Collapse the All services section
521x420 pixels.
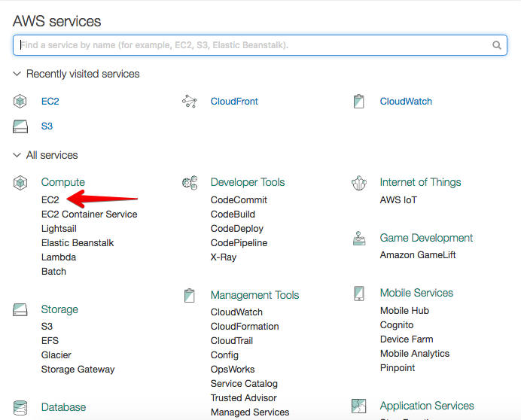[17, 155]
